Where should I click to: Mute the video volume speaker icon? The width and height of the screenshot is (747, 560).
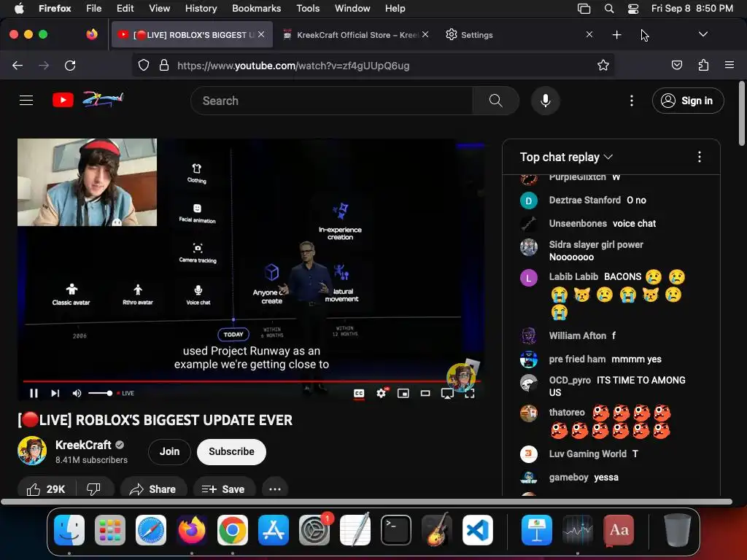pyautogui.click(x=77, y=393)
